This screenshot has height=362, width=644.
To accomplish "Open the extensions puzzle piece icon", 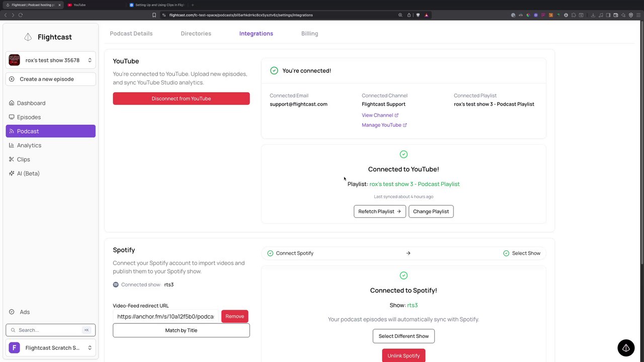I will [x=574, y=15].
